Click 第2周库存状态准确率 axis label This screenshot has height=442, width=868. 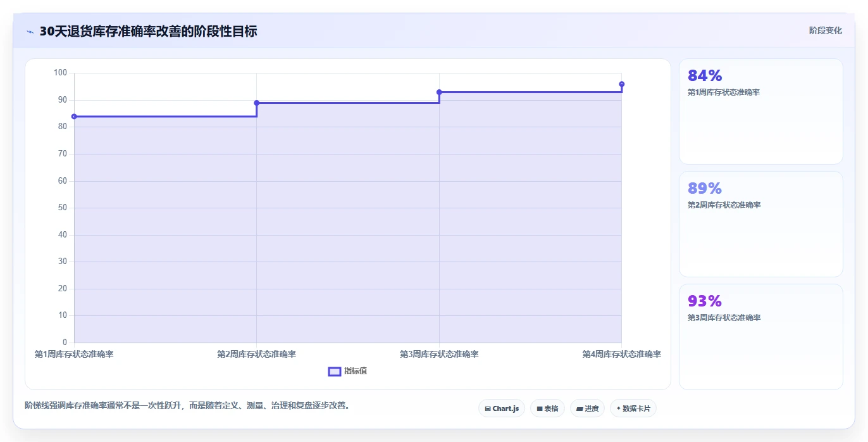click(x=256, y=354)
